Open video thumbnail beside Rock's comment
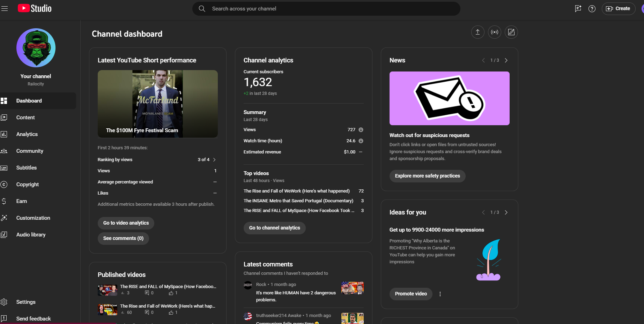644x324 pixels. [x=353, y=288]
